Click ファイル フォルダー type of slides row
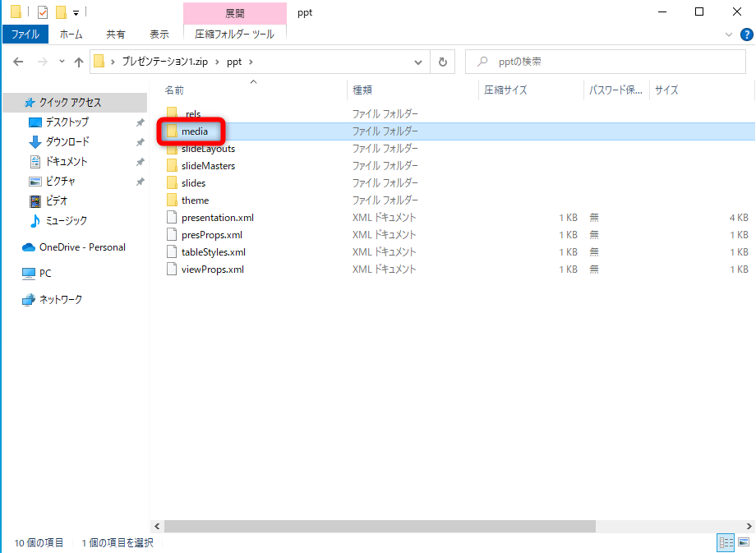 [x=385, y=183]
